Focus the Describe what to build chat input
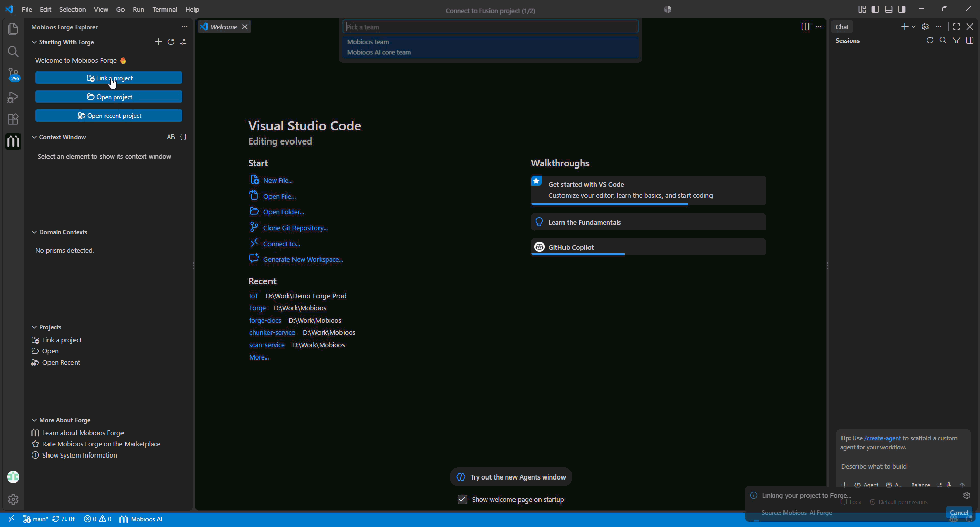Viewport: 980px width, 527px height. coord(902,466)
